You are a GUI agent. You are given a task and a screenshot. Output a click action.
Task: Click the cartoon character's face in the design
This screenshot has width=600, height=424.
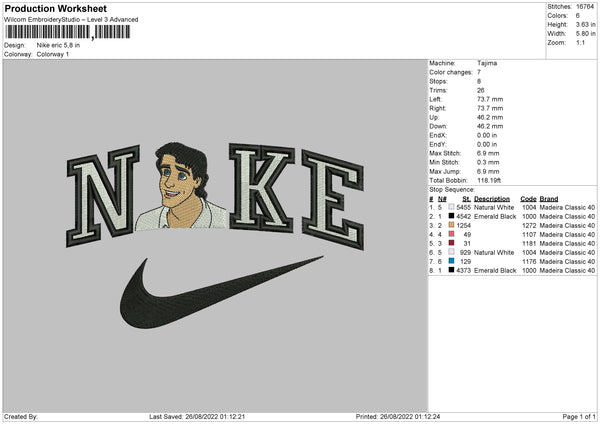(x=178, y=180)
